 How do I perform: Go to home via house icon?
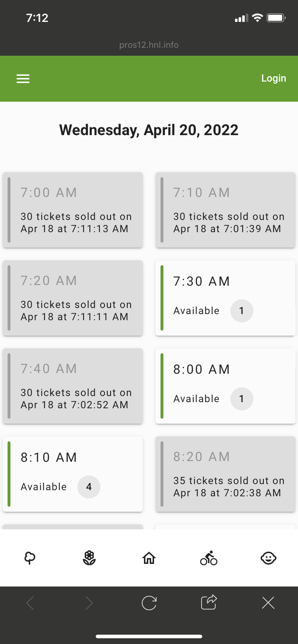[149, 558]
